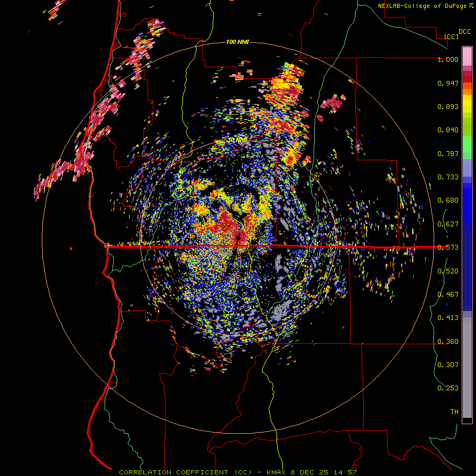Select the 0.733 scale value
Image resolution: width=476 pixels, height=476 pixels.
[x=448, y=177]
